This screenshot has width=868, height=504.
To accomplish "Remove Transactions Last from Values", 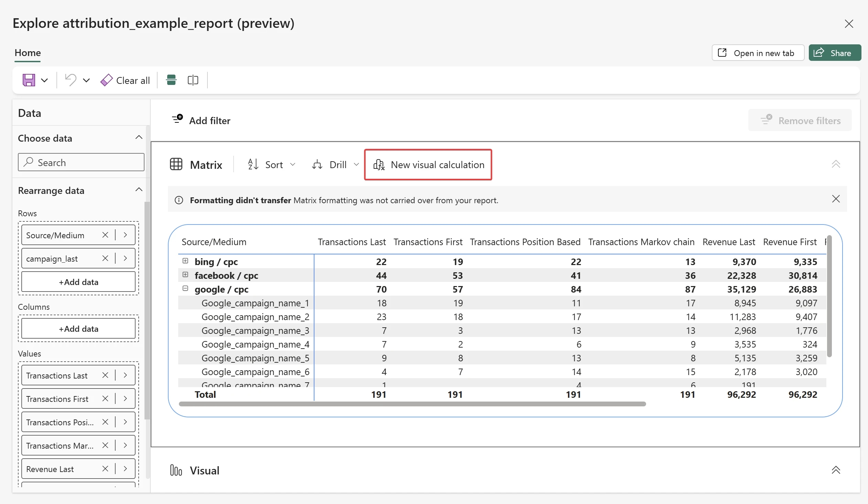I will click(105, 375).
